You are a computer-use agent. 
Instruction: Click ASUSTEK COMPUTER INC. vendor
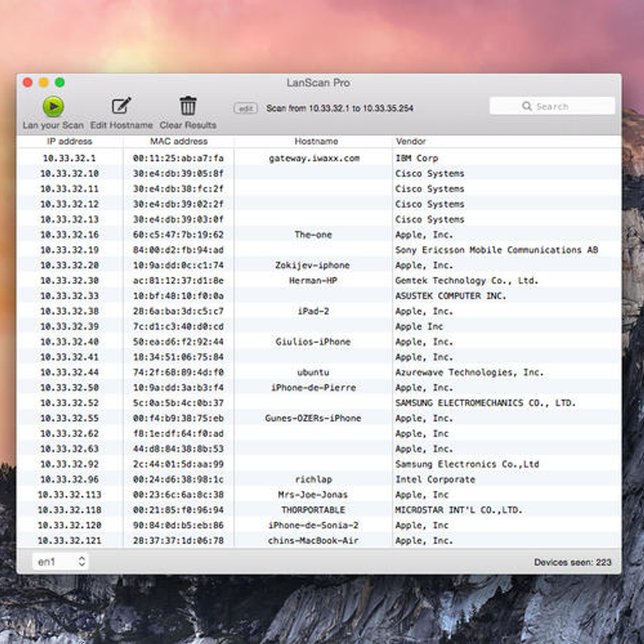[451, 296]
